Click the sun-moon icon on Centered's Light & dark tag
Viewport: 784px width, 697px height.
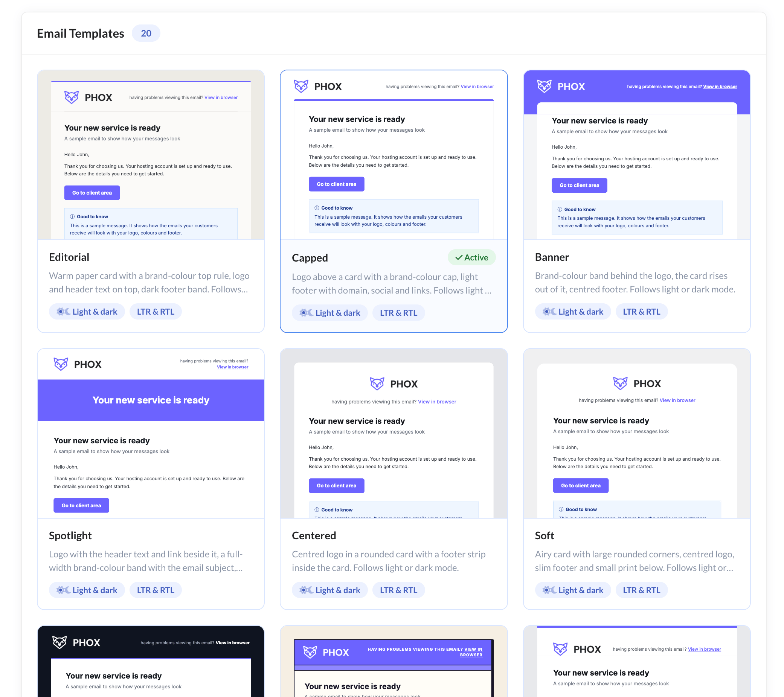307,590
